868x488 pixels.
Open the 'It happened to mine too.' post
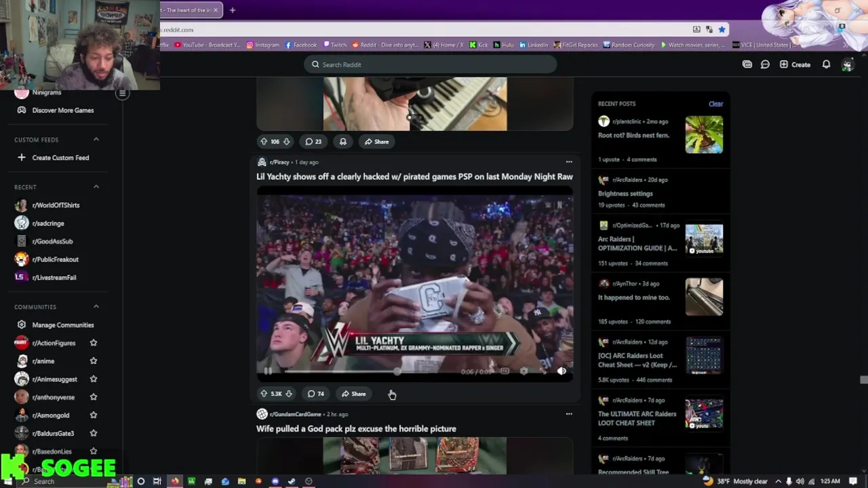click(x=634, y=298)
